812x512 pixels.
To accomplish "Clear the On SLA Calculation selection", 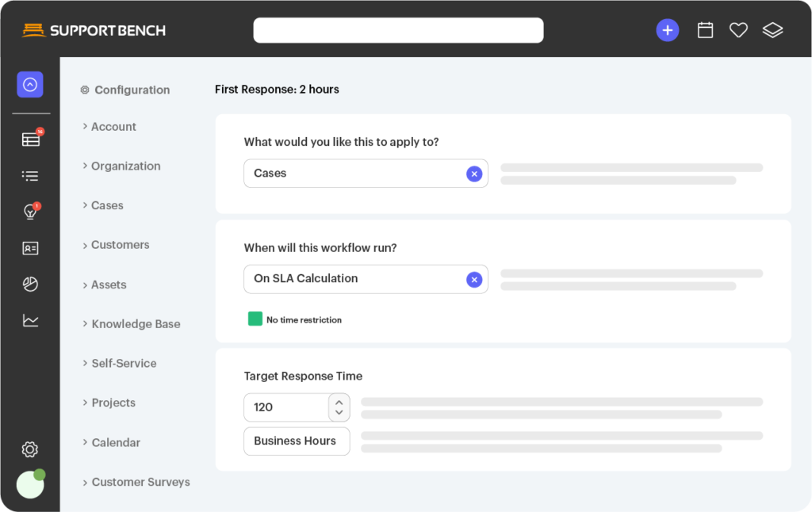I will coord(473,279).
